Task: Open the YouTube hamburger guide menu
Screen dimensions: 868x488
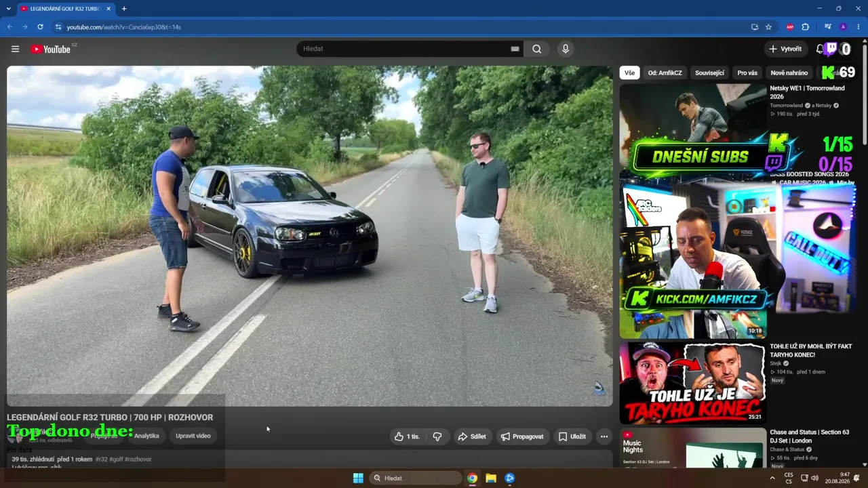Action: pos(15,49)
